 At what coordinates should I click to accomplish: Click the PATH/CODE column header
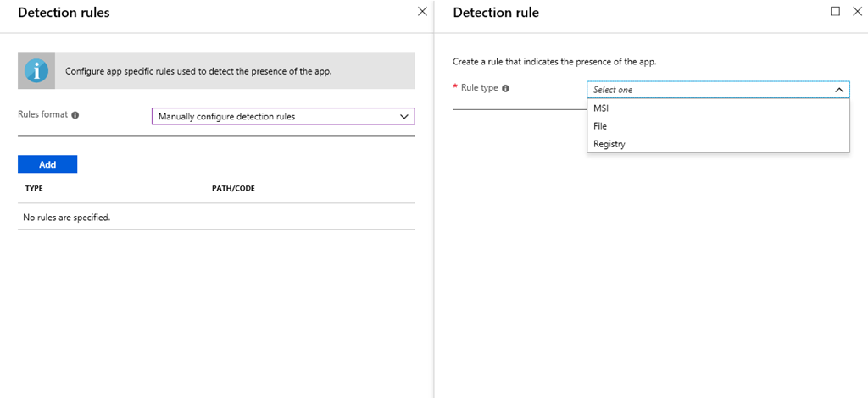[233, 188]
